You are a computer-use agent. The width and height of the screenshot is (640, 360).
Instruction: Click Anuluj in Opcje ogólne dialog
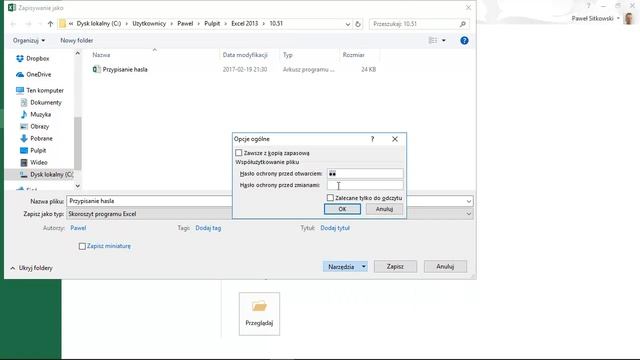click(x=384, y=209)
